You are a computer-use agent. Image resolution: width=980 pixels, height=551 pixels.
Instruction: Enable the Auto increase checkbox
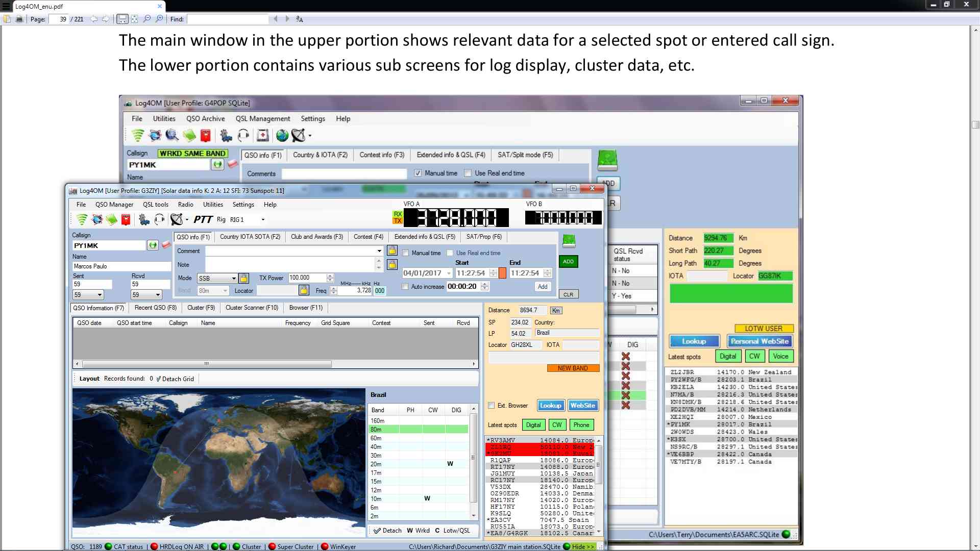pos(405,287)
